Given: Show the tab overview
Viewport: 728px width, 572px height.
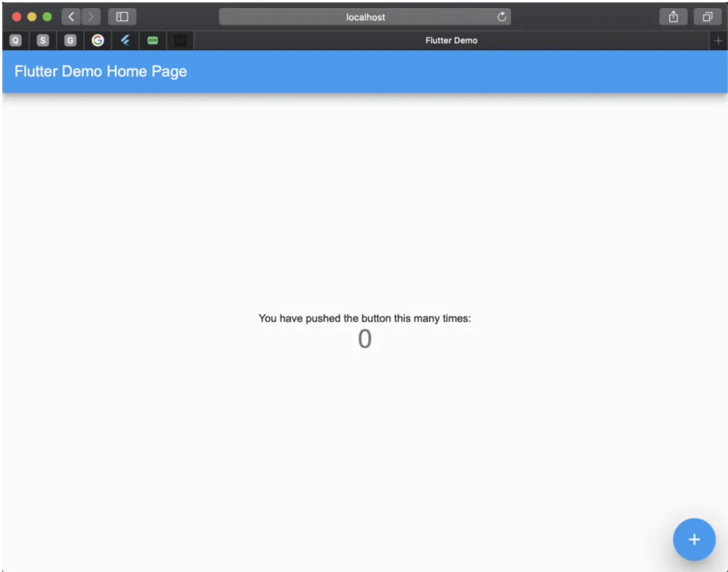Looking at the screenshot, I should (x=707, y=17).
